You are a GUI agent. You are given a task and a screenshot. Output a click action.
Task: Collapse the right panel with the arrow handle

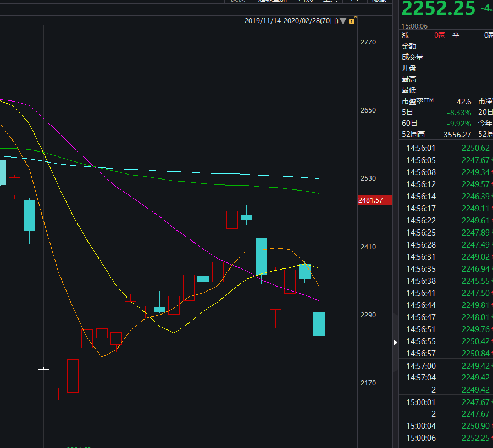pyautogui.click(x=395, y=343)
